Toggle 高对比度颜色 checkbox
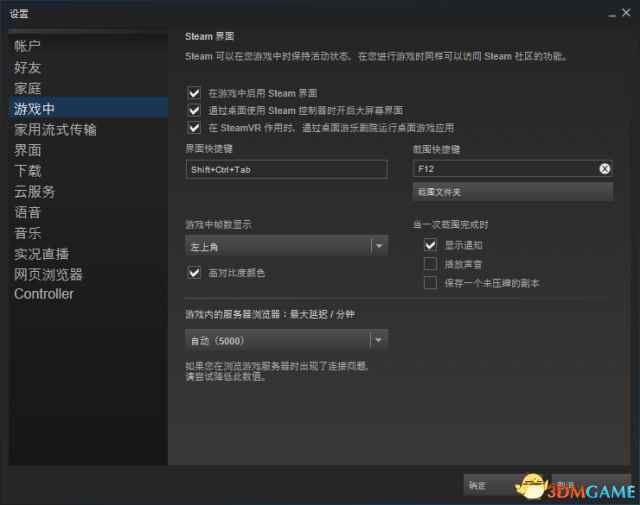640x505 pixels. pyautogui.click(x=194, y=272)
